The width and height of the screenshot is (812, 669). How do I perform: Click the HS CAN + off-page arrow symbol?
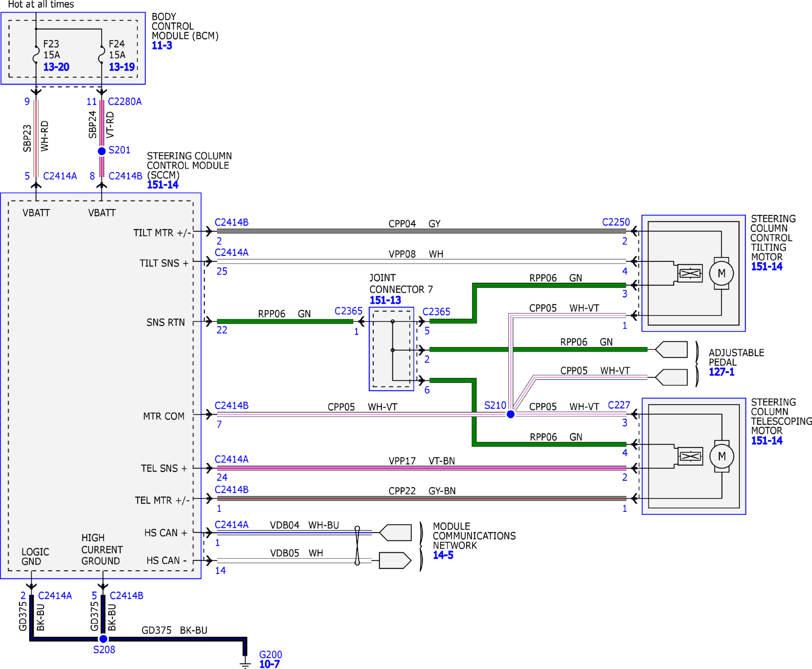coord(395,533)
